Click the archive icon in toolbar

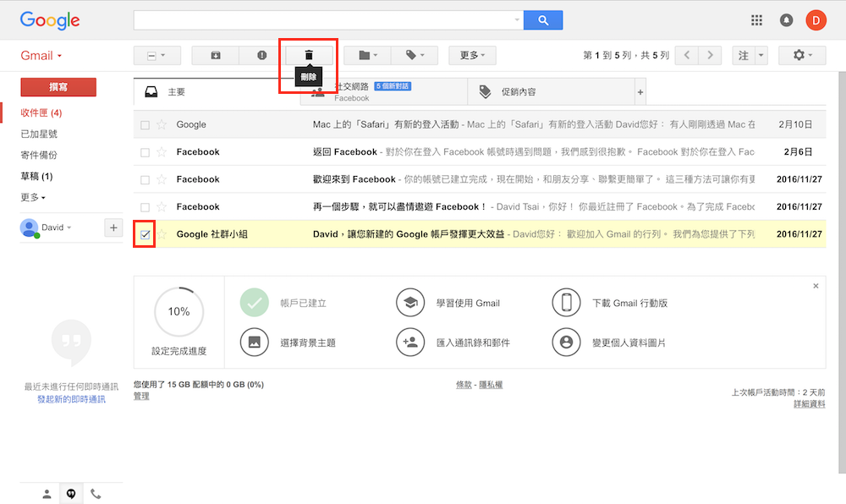click(x=216, y=55)
